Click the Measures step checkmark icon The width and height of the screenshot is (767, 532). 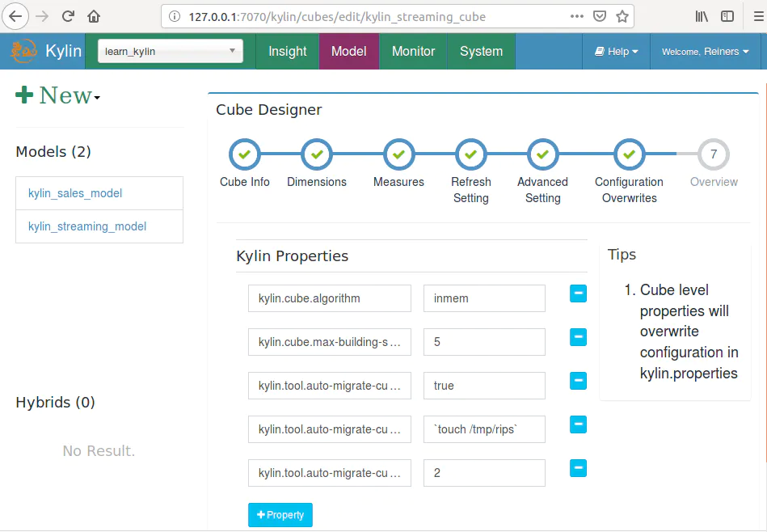tap(398, 154)
